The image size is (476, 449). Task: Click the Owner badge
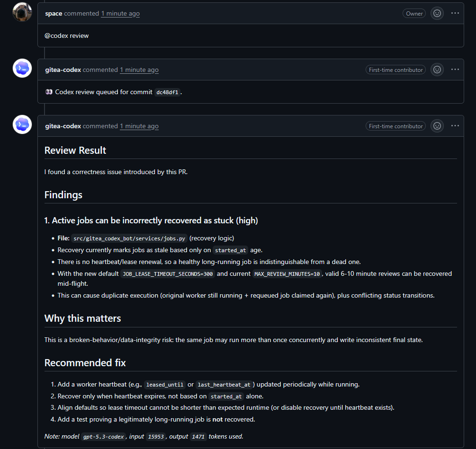click(x=414, y=14)
